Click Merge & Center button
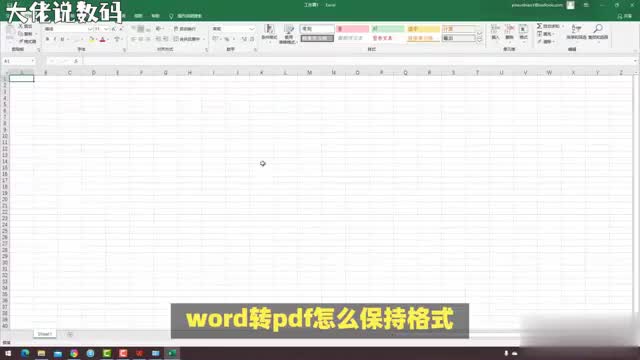The height and width of the screenshot is (360, 640). 187,39
